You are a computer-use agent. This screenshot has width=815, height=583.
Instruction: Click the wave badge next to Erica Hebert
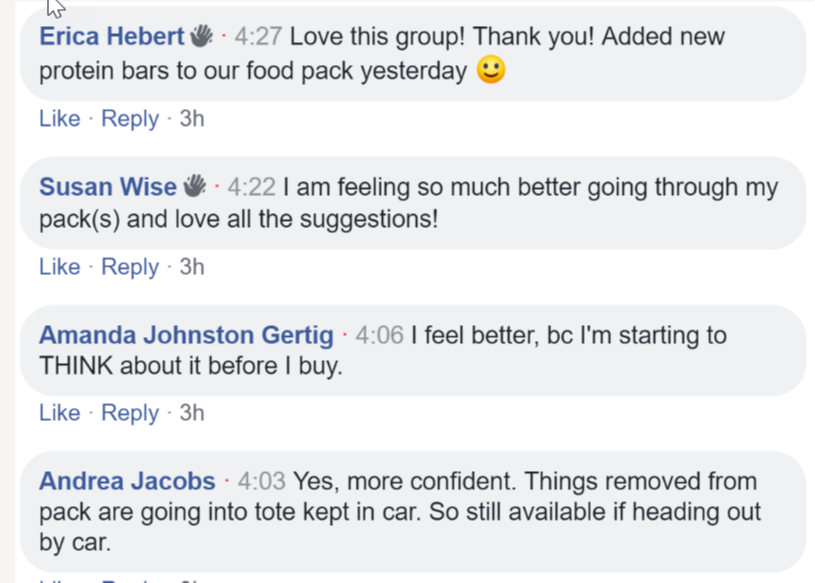click(202, 37)
